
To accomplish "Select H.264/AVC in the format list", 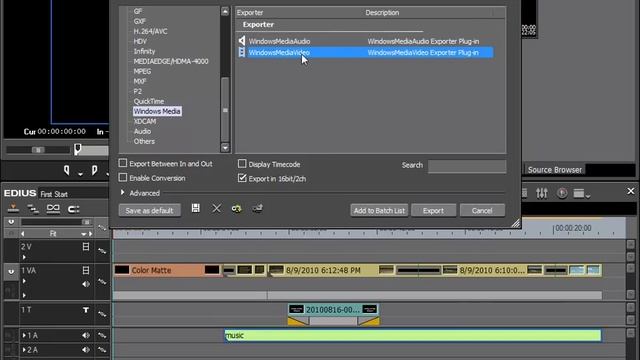I will [150, 31].
